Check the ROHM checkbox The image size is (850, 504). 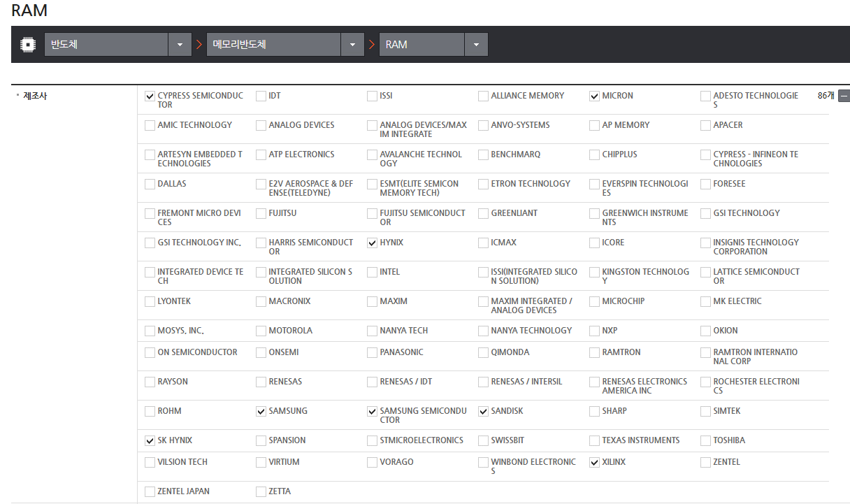point(150,411)
